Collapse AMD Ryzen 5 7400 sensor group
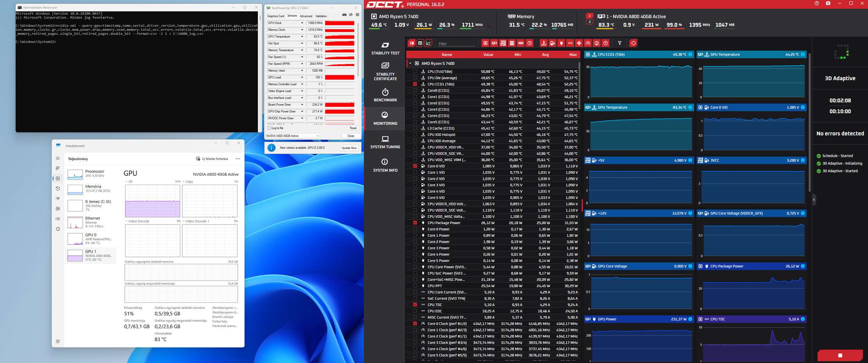The width and height of the screenshot is (868, 363). [x=410, y=64]
